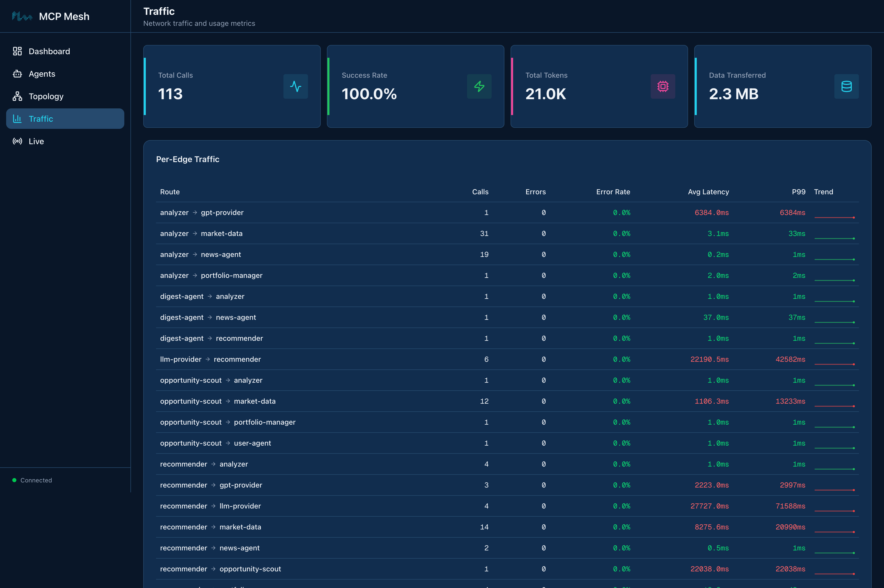Screen dimensions: 884x588
Task: Open Live view via its broadcast icon
Action: point(18,141)
